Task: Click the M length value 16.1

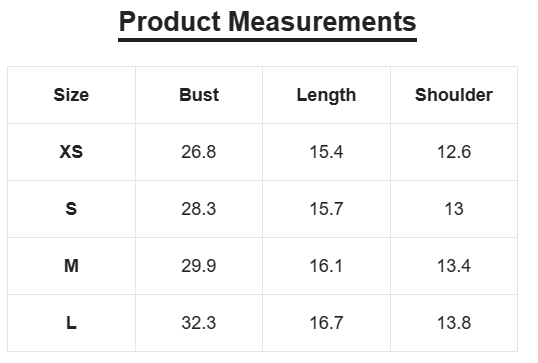Action: coord(326,266)
